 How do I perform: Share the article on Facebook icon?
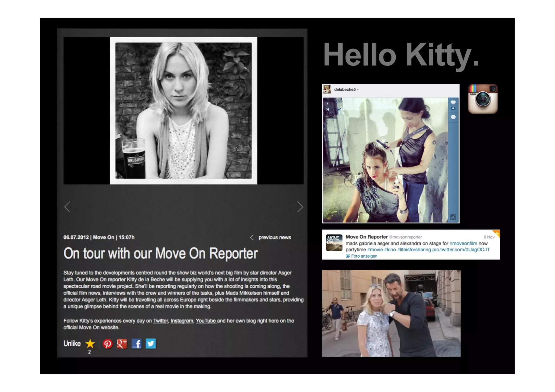pos(137,344)
